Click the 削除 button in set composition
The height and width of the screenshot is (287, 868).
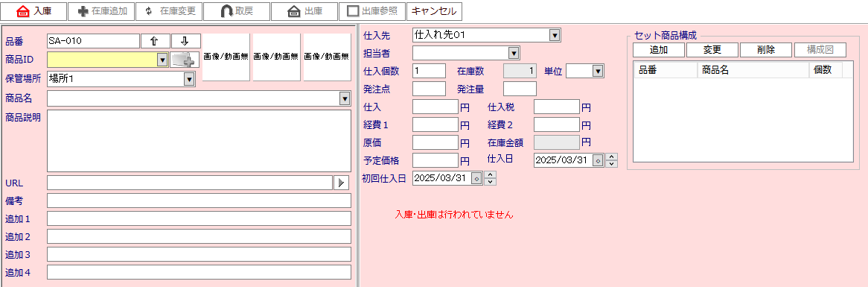pyautogui.click(x=766, y=50)
